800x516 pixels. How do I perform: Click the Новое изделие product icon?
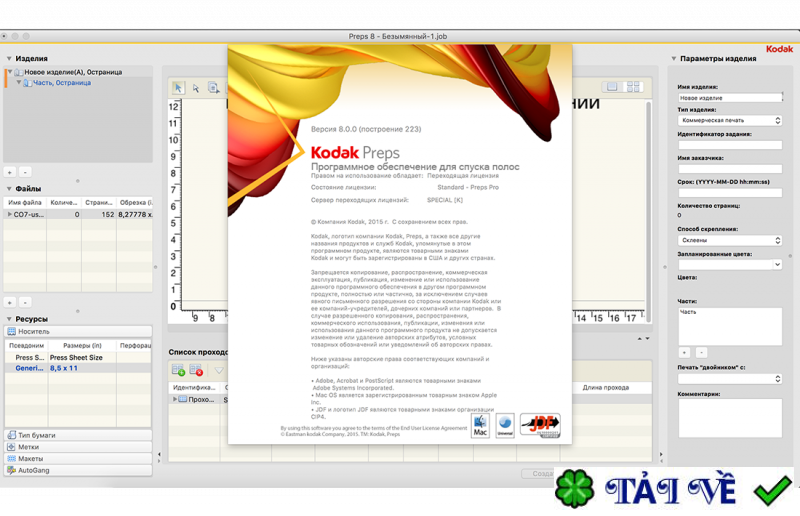tap(19, 72)
